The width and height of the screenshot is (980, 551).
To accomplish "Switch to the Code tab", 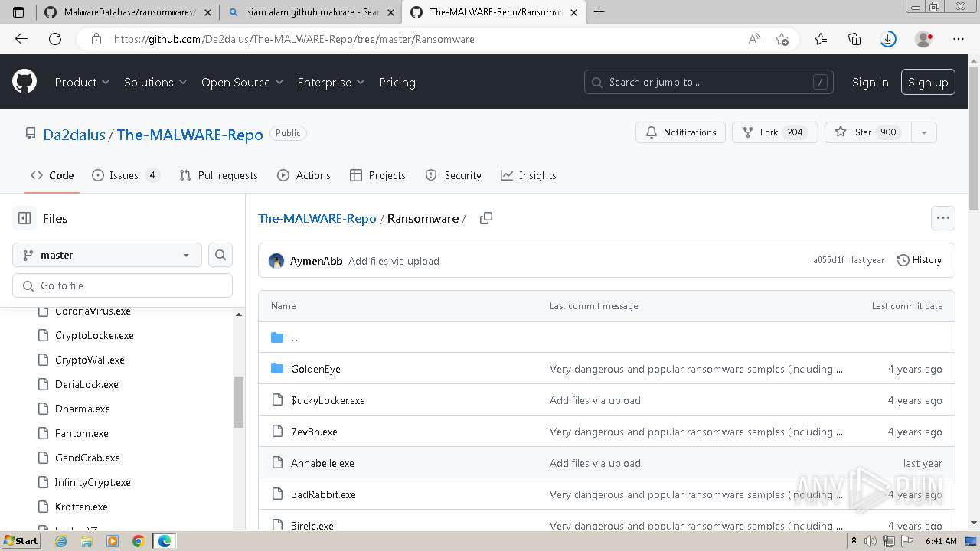I will click(52, 175).
